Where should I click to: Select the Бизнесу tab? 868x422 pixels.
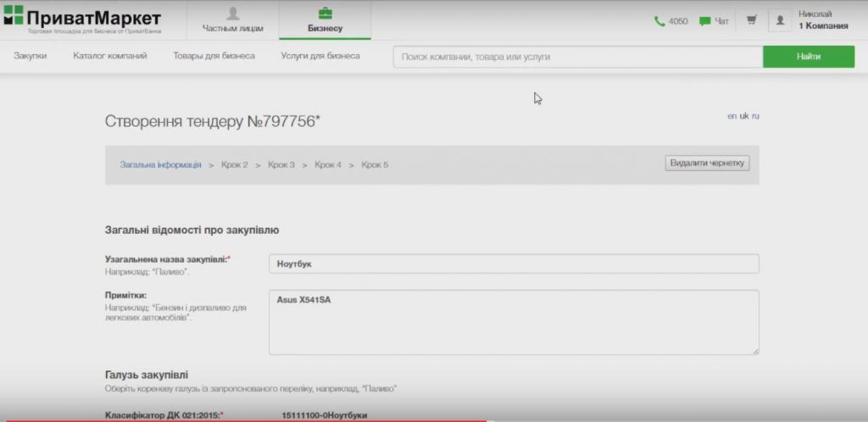coord(325,20)
